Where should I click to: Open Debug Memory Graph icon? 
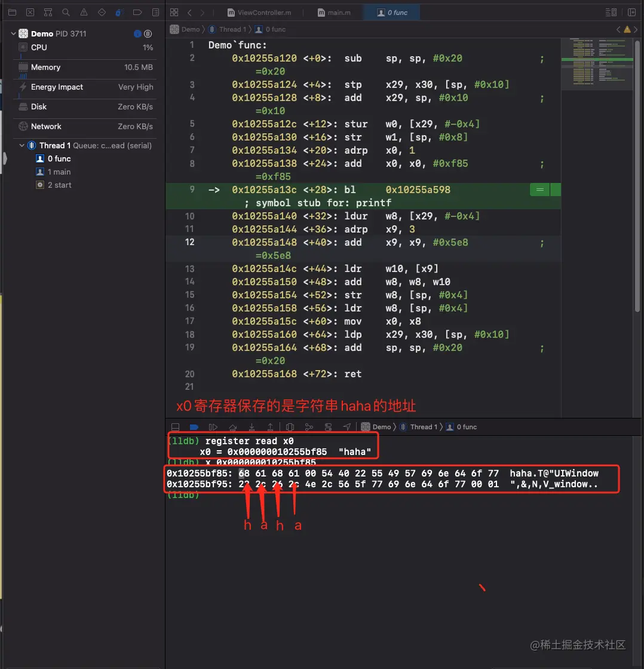[x=309, y=427]
